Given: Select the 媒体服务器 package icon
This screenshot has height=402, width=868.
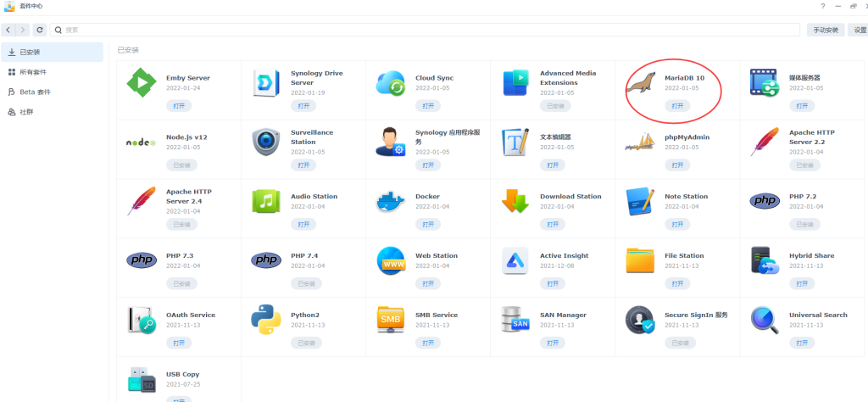Looking at the screenshot, I should click(765, 82).
